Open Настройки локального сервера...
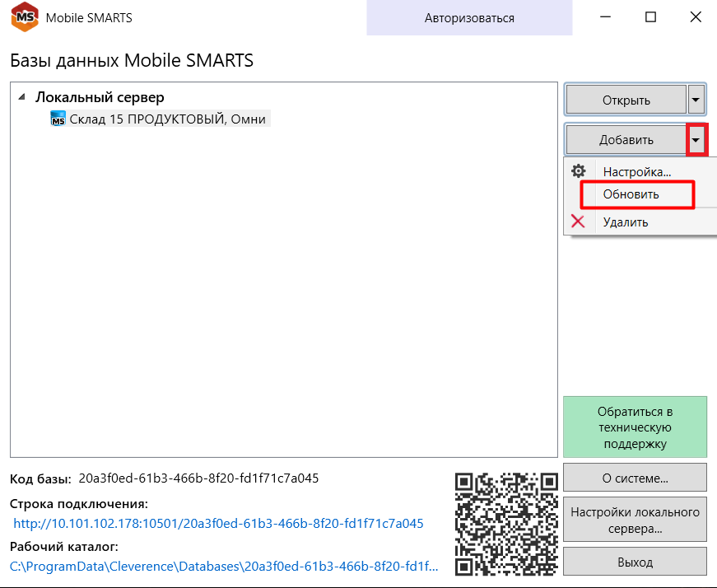This screenshot has height=588, width=717. (635, 520)
